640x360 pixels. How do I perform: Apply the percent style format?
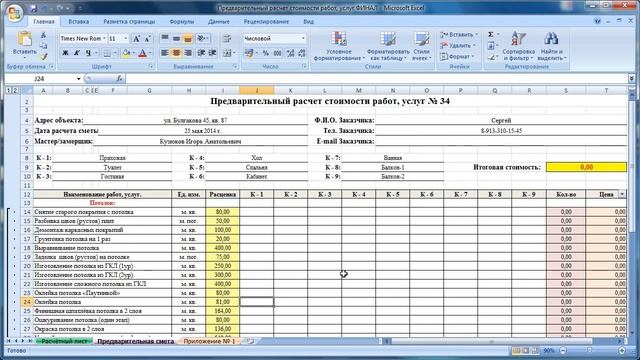(x=266, y=53)
